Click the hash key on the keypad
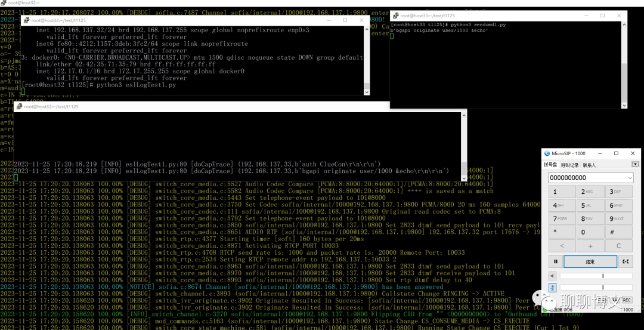The height and width of the screenshot is (330, 644). (619, 232)
